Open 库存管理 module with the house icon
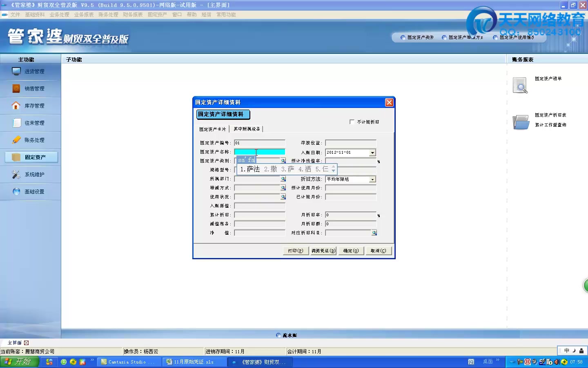 (x=31, y=106)
